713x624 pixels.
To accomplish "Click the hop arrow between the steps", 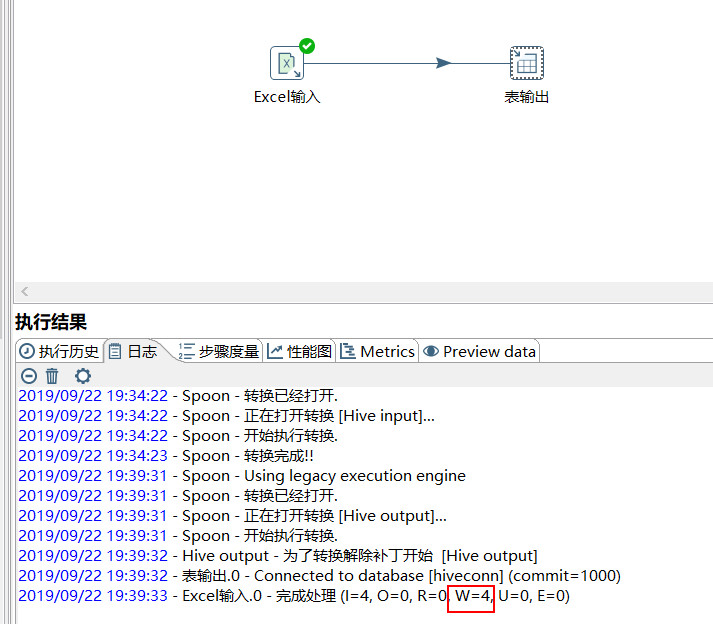I will [x=443, y=63].
